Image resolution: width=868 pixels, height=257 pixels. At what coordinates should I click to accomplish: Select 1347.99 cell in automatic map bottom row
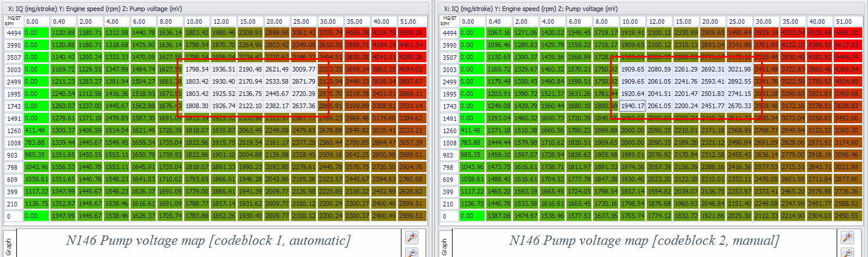63,216
